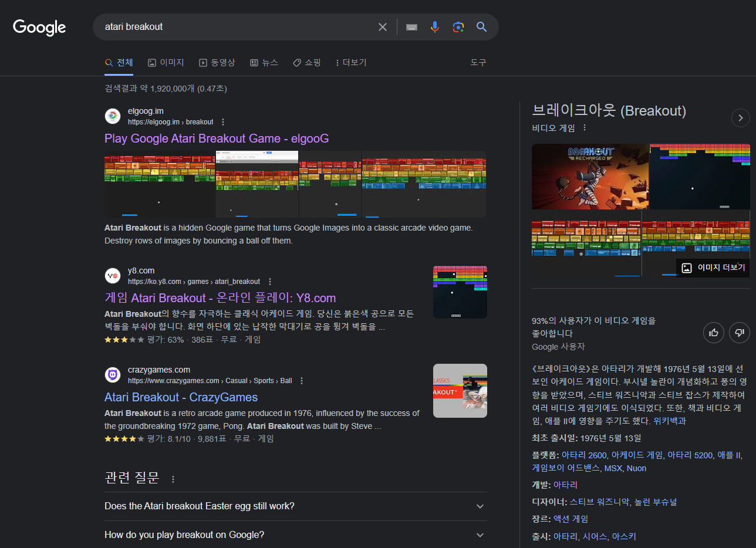Switch to the 뉴스 tab
This screenshot has width=756, height=548.
click(x=264, y=62)
